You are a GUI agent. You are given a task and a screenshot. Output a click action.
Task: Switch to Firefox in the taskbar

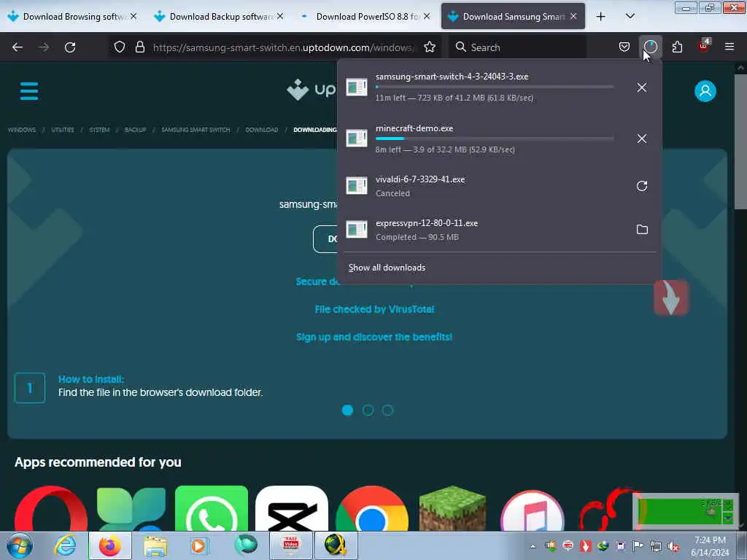(x=110, y=545)
